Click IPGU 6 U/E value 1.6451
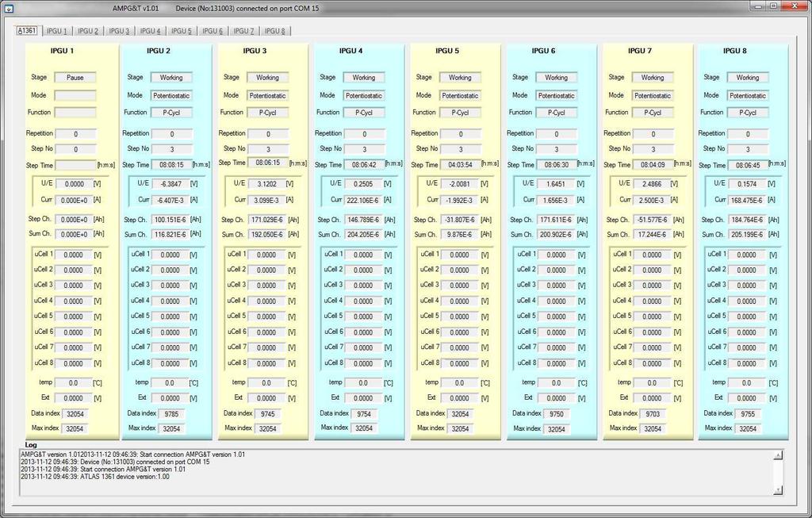Image resolution: width=812 pixels, height=518 pixels. [x=556, y=184]
